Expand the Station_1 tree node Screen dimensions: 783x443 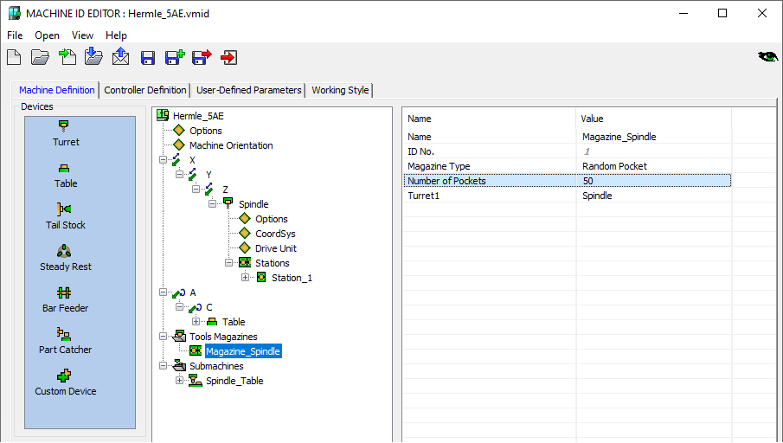click(245, 277)
